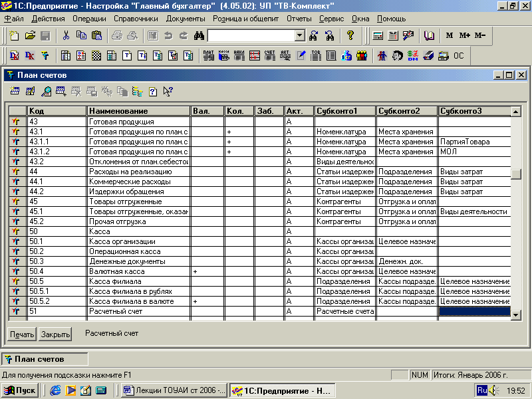Select the План счетов window tab at bottom

coord(45,359)
